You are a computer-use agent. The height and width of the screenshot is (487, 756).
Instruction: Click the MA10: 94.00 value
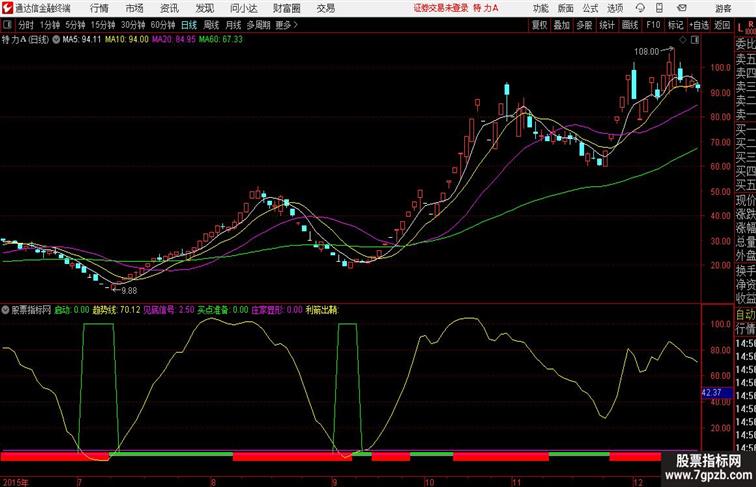[127, 40]
